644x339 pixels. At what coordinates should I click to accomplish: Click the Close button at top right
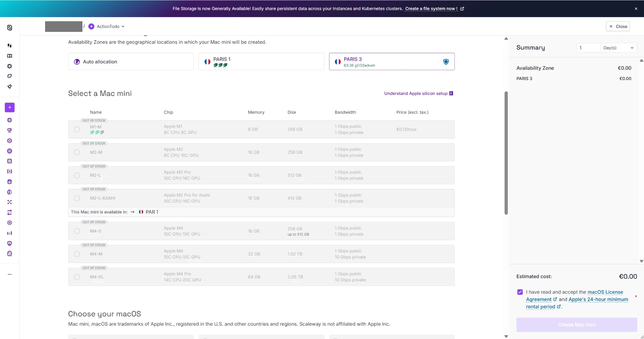[618, 26]
